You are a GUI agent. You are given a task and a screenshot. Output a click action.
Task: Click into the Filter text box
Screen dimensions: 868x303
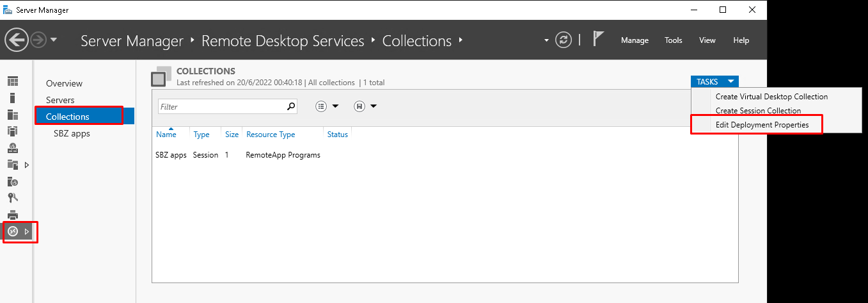[x=221, y=106]
